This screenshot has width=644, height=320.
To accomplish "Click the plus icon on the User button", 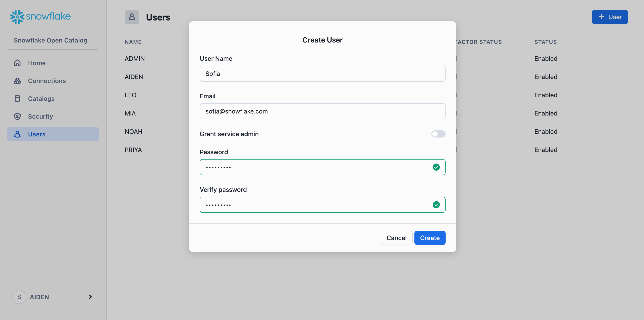I will click(601, 17).
